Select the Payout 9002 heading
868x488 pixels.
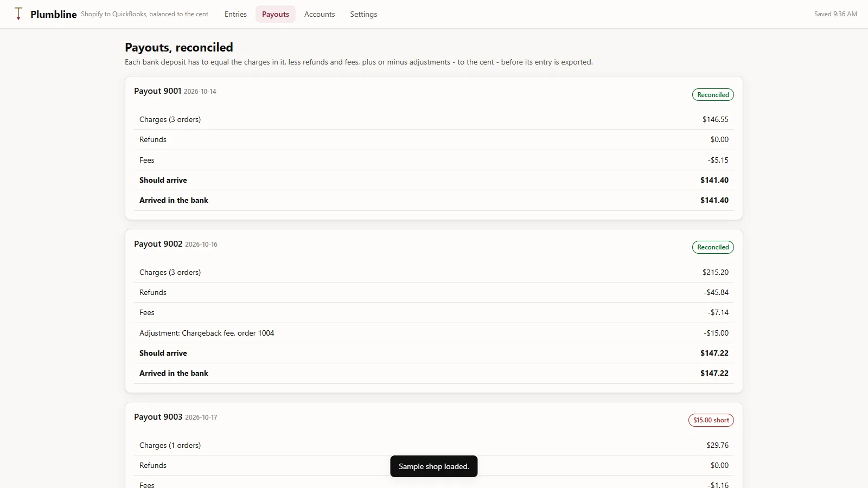click(158, 244)
